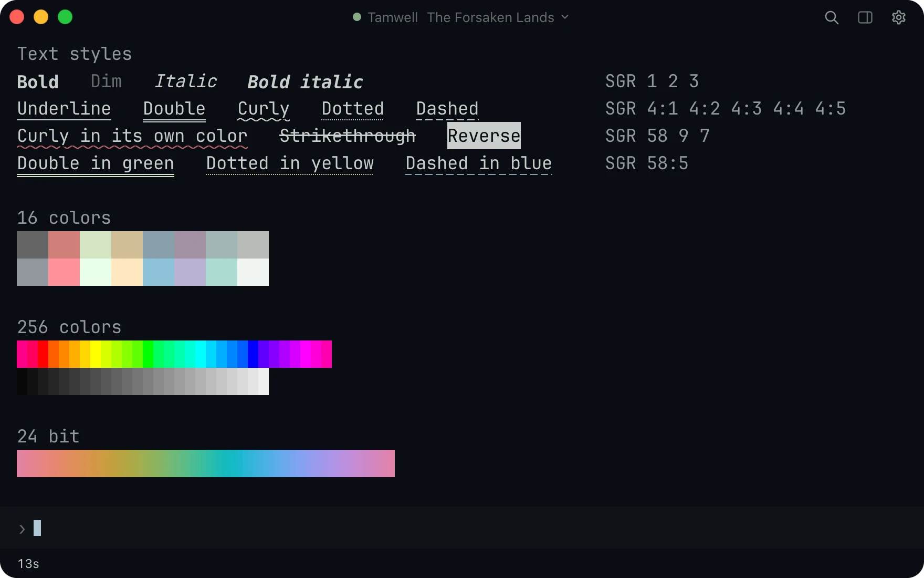This screenshot has height=578, width=924.
Task: Click the 'Curly' underlined word
Action: [x=264, y=109]
